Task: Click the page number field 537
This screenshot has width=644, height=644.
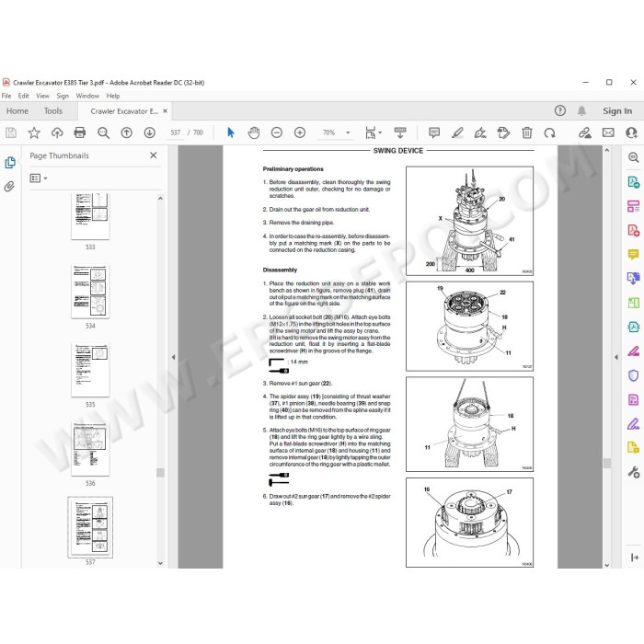Action: coord(176,132)
